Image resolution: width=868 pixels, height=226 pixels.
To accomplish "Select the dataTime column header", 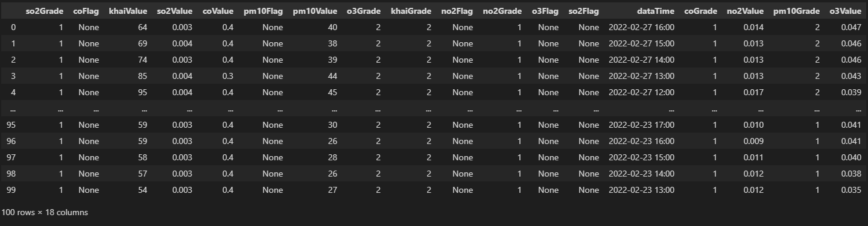I will (x=655, y=11).
